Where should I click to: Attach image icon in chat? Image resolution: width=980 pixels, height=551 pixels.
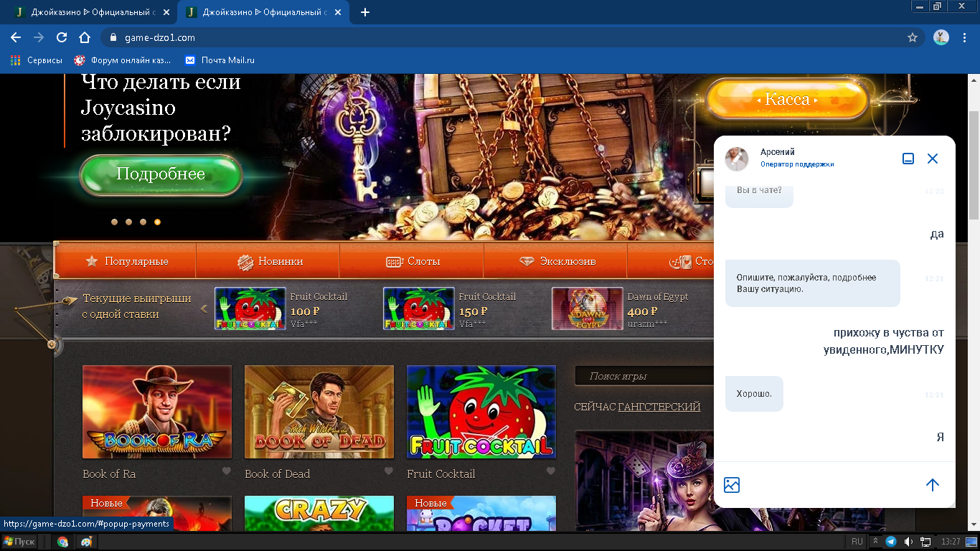pos(732,485)
